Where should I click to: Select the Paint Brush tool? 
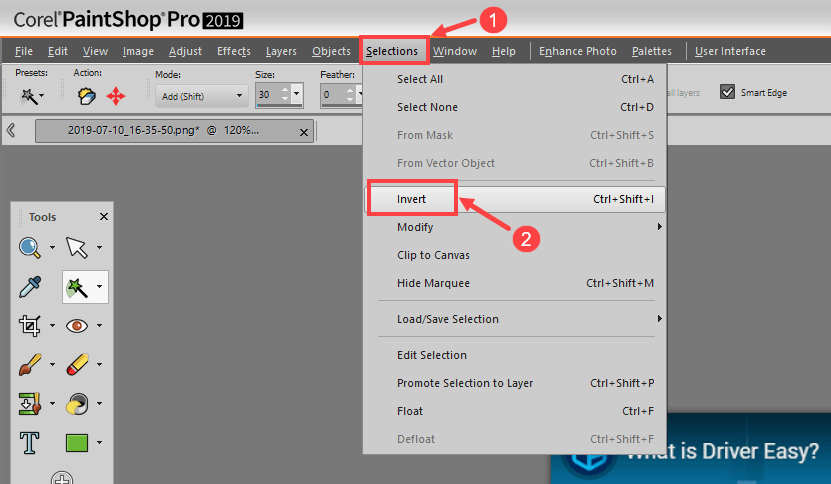(30, 365)
